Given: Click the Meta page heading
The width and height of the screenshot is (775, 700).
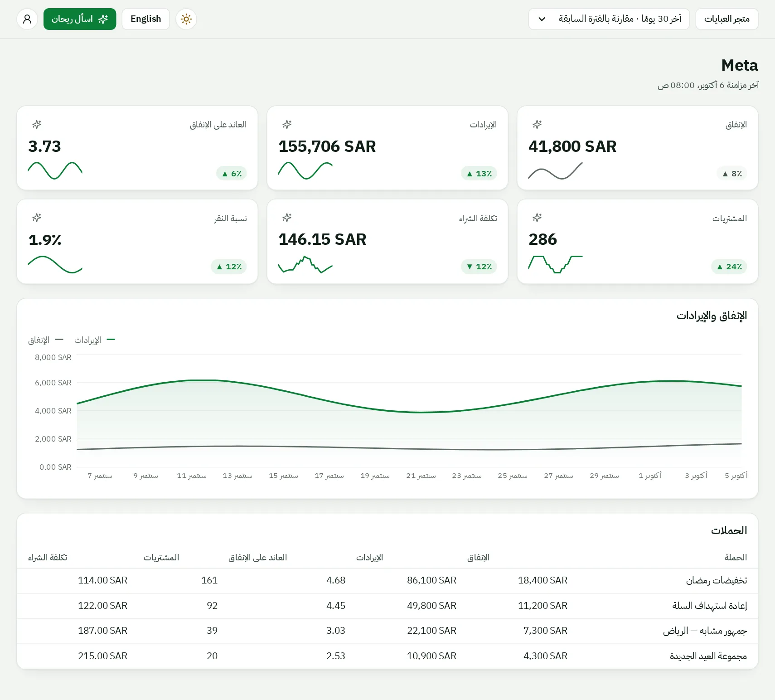Looking at the screenshot, I should 740,65.
